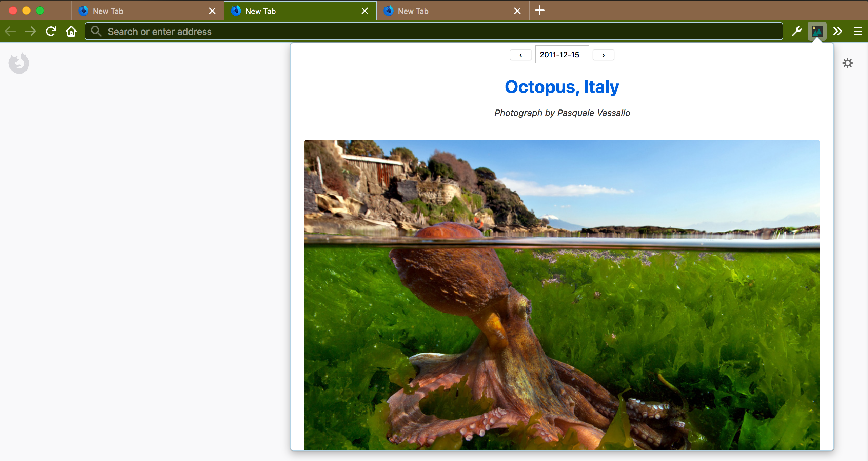Show more toolbar items overflow chevron
This screenshot has width=868, height=461.
tap(838, 32)
